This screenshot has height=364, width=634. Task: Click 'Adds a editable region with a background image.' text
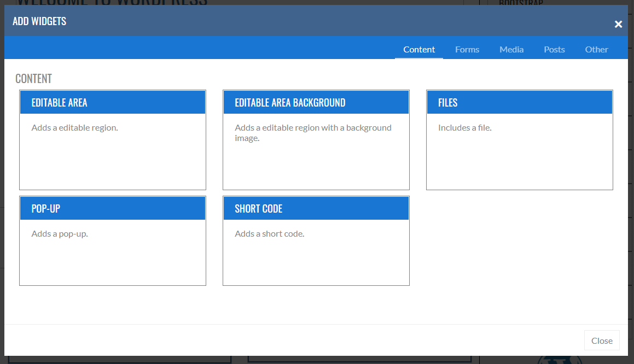[x=313, y=133]
